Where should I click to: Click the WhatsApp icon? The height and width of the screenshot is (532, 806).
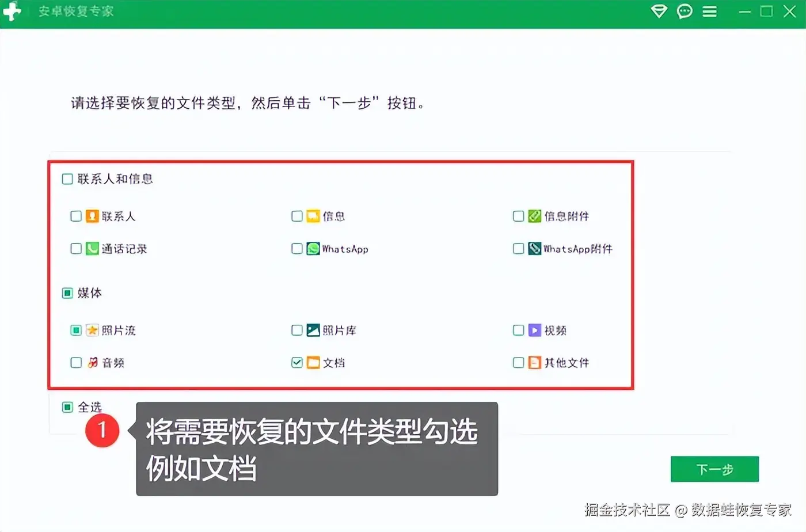313,249
